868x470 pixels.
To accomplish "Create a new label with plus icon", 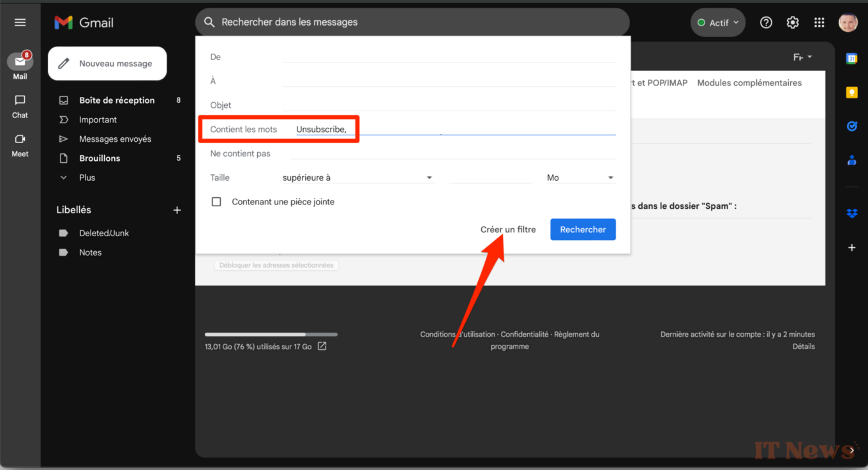I will (x=177, y=210).
